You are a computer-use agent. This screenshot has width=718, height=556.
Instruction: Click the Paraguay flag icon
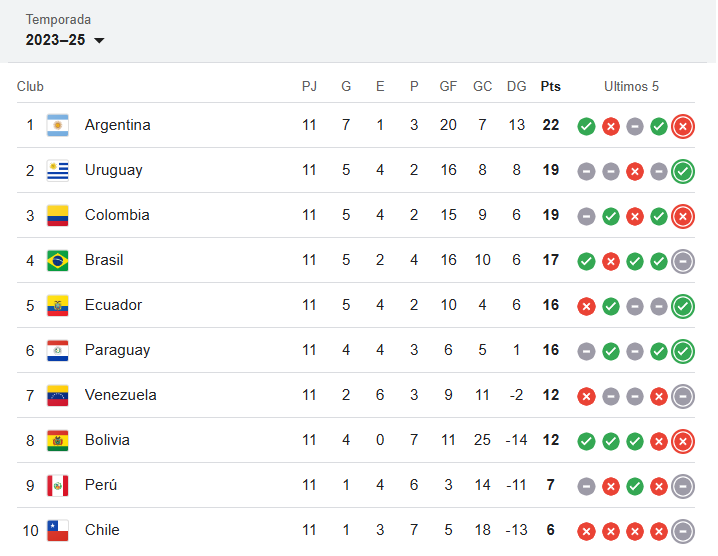click(x=58, y=350)
